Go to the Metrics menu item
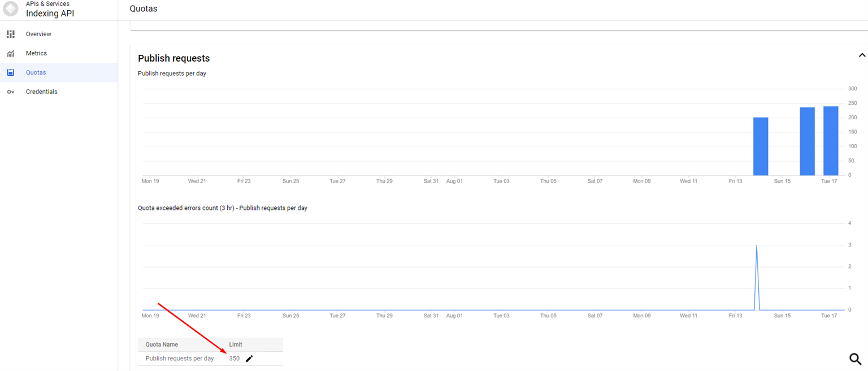The width and height of the screenshot is (868, 371). click(36, 53)
